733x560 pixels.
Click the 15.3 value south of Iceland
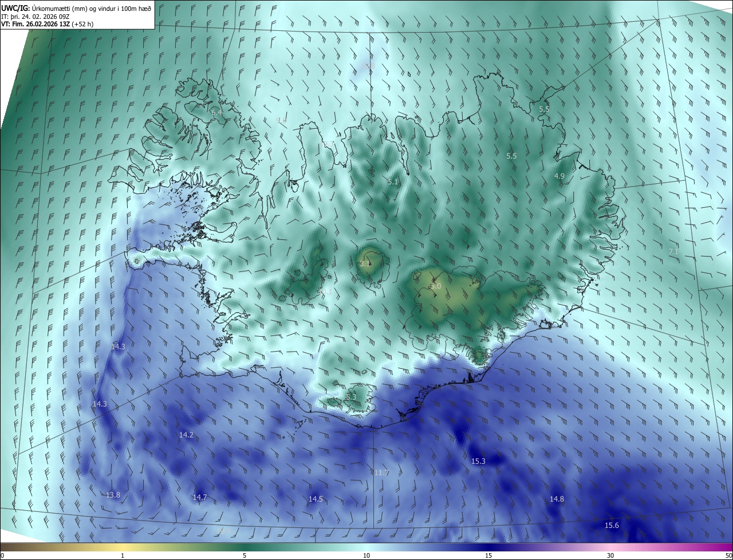coord(478,461)
